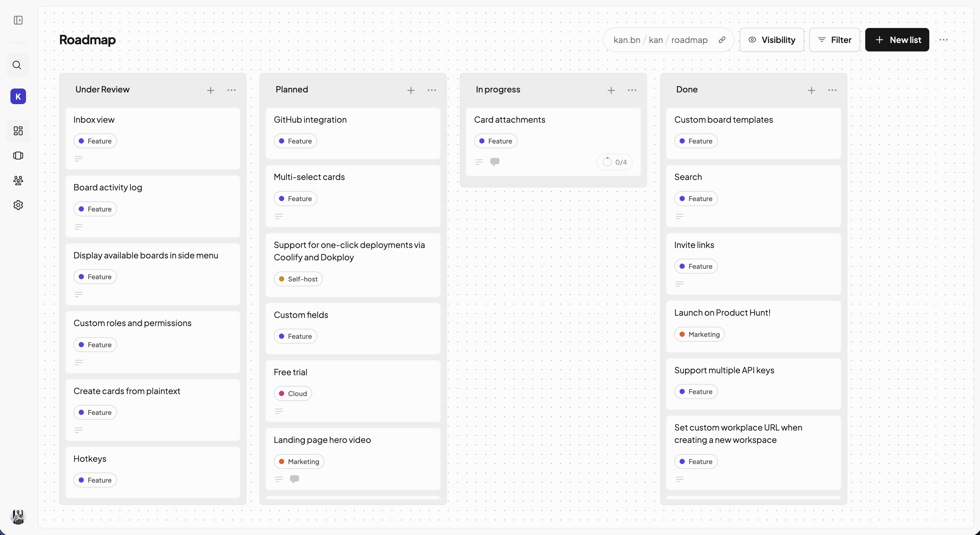This screenshot has width=980, height=535.
Task: Create a New list
Action: pos(897,40)
